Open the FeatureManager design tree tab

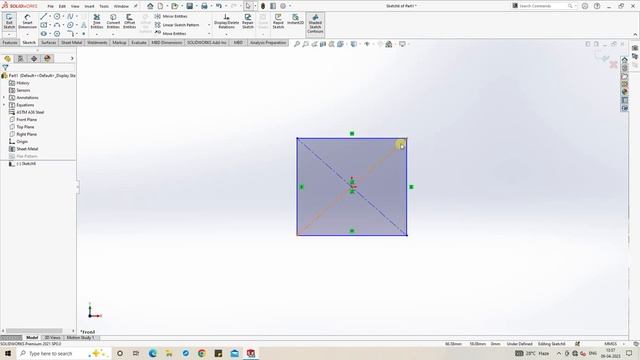7,59
